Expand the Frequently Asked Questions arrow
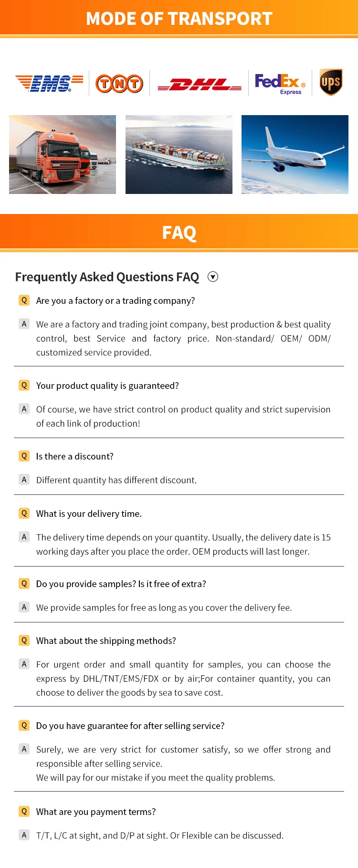The image size is (358, 868). pyautogui.click(x=213, y=277)
